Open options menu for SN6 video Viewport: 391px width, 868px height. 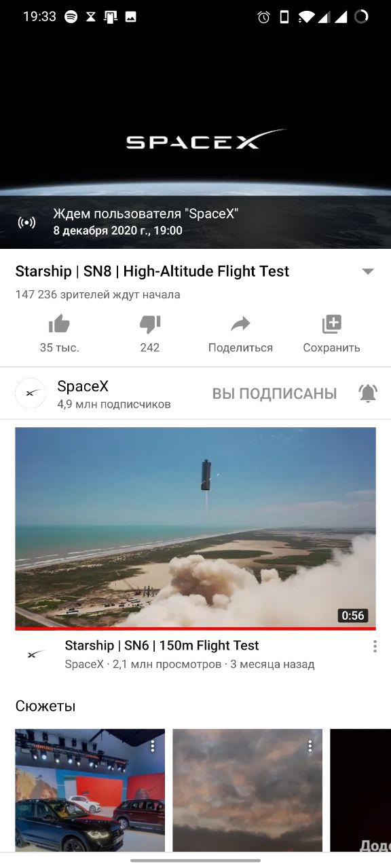pos(375,647)
